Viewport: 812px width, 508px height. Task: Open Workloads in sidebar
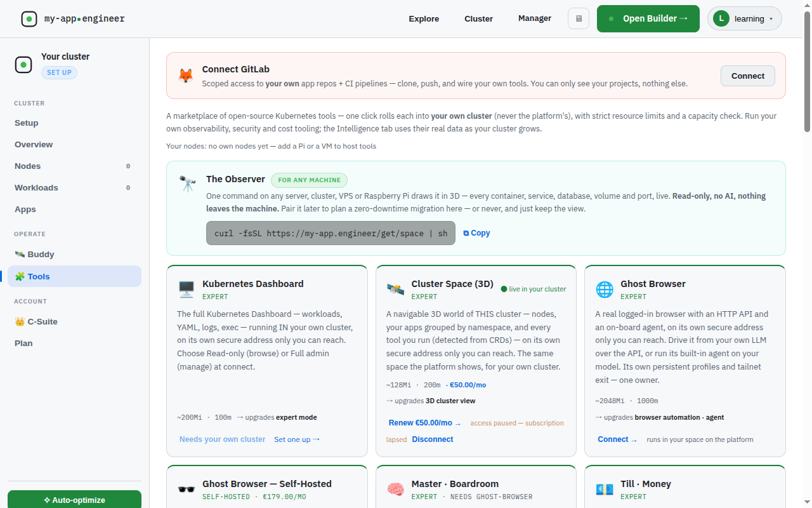click(x=74, y=188)
